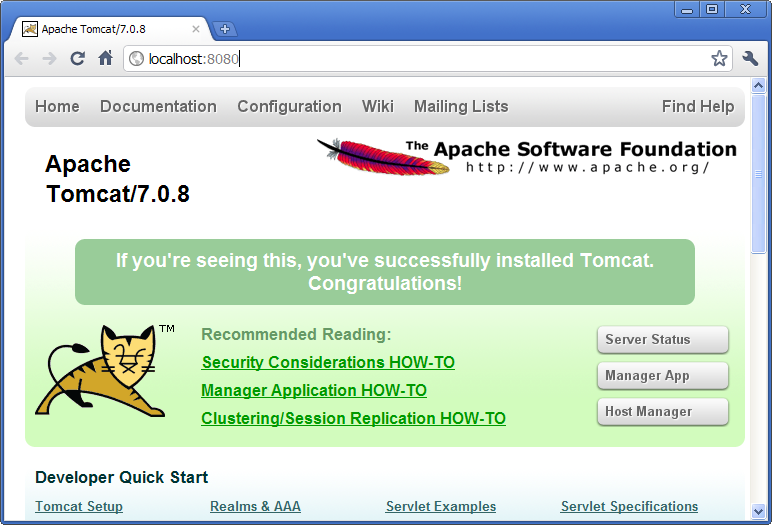Maximize the browser window
This screenshot has height=525, width=772.
(x=711, y=9)
